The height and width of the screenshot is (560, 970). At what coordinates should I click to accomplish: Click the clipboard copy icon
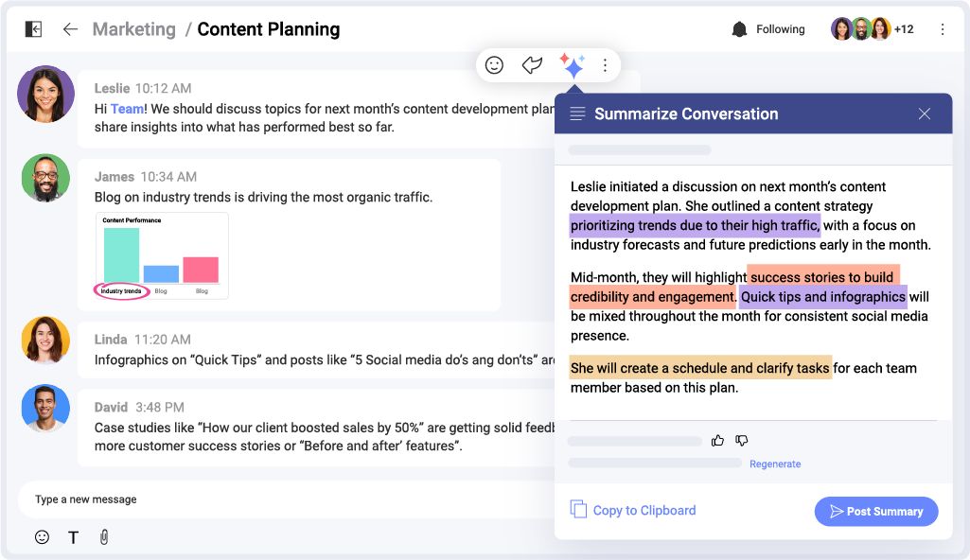tap(578, 509)
